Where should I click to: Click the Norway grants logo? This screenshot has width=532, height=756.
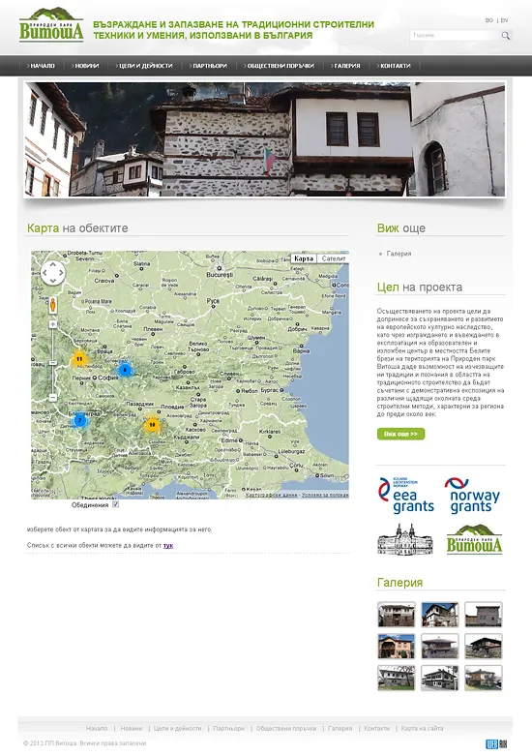pyautogui.click(x=472, y=496)
